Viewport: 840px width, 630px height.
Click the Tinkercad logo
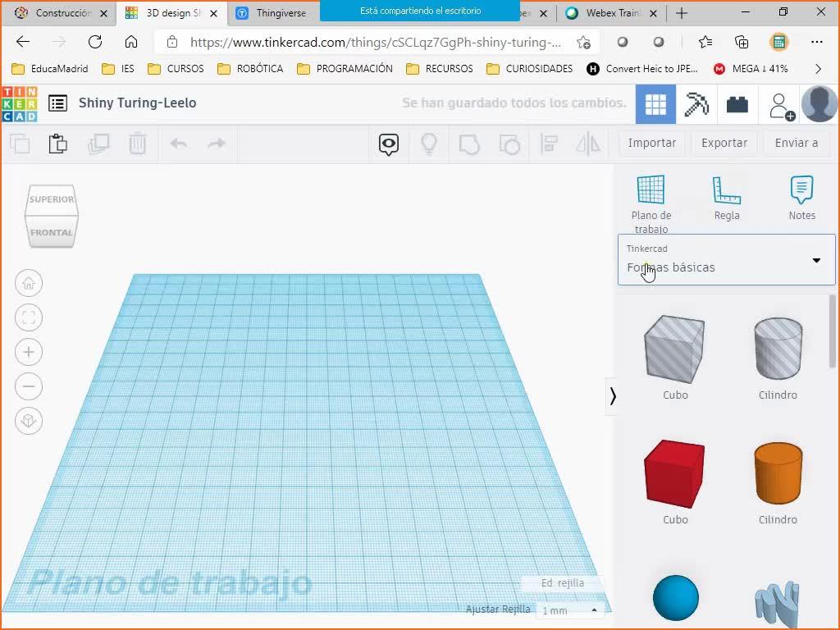pyautogui.click(x=20, y=104)
